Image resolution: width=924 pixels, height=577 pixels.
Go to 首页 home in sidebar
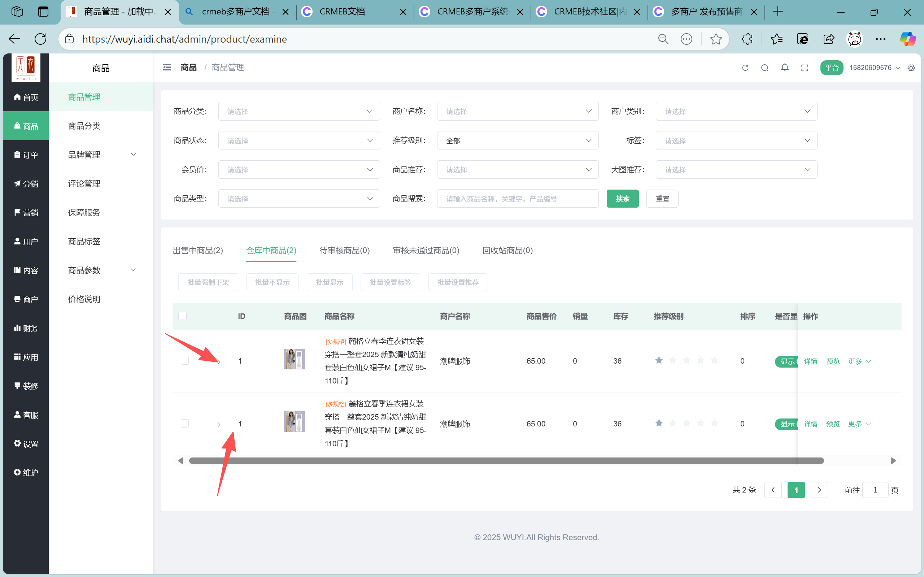(26, 97)
